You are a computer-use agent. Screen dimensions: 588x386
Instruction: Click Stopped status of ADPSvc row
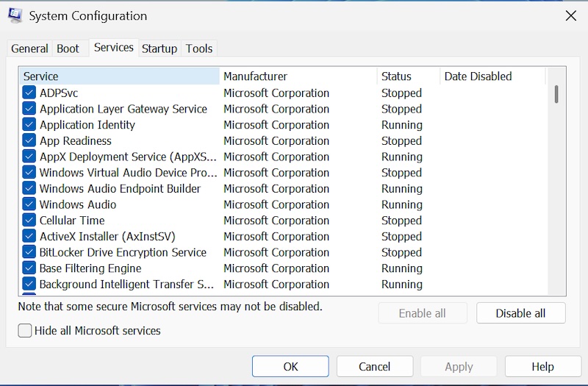pyautogui.click(x=401, y=93)
